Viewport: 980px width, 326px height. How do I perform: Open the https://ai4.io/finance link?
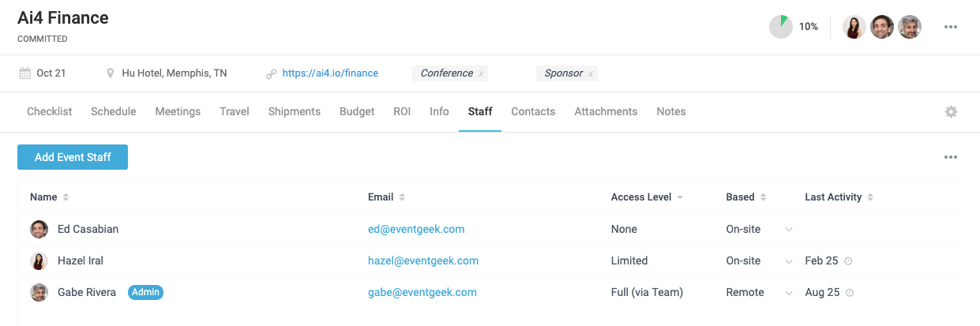330,73
